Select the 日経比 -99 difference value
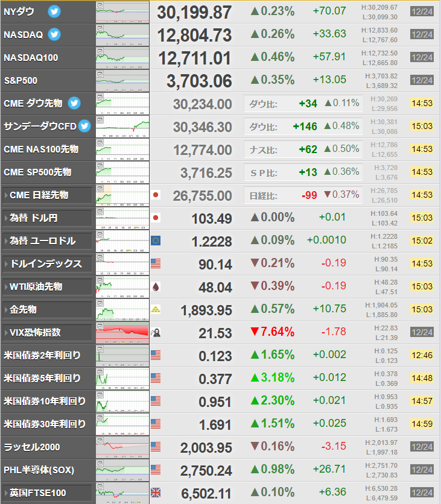This screenshot has height=504, width=441. (x=309, y=195)
